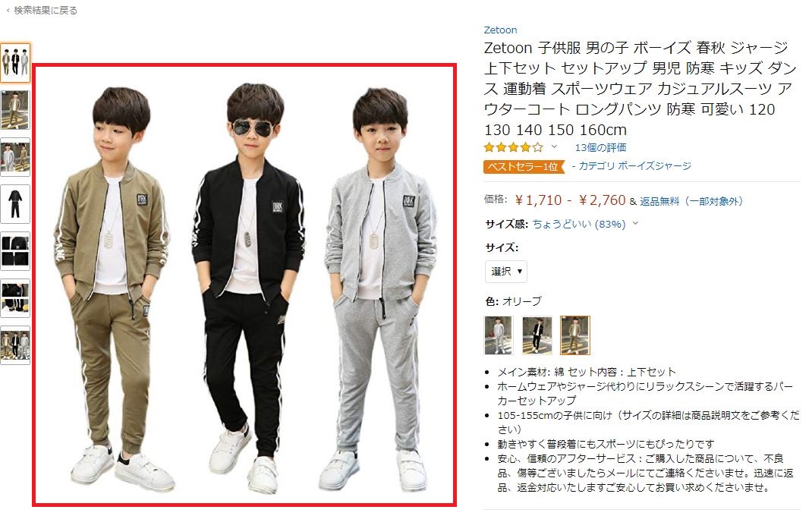This screenshot has height=516, width=812.
Task: Open the Zetoon brand link
Action: 500,30
